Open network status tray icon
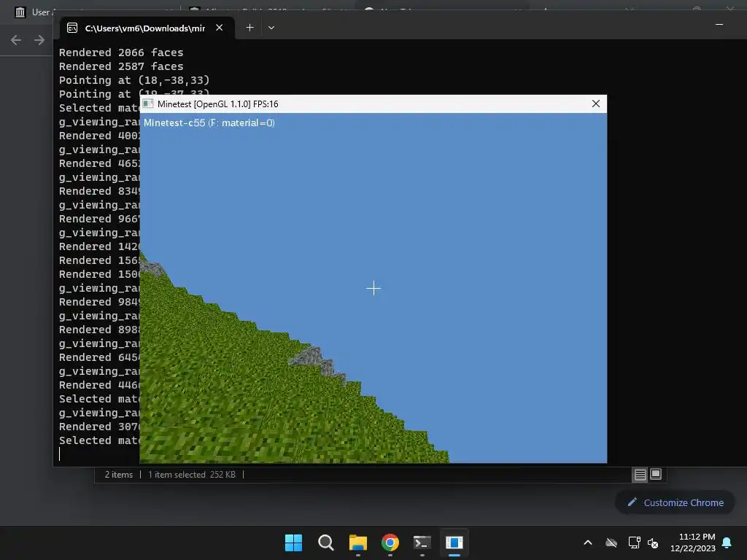 (x=634, y=542)
